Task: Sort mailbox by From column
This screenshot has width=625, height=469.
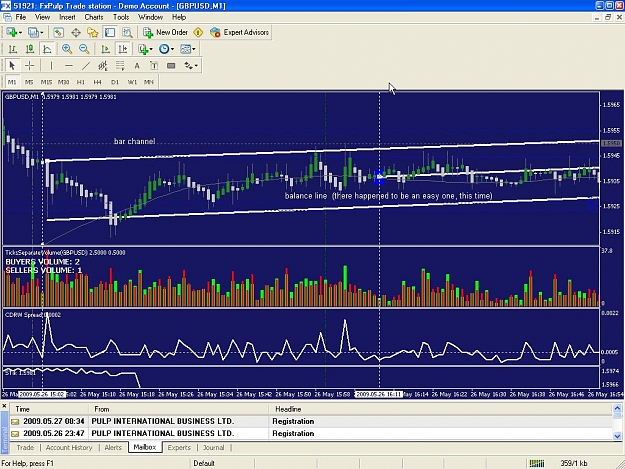Action: pos(179,409)
